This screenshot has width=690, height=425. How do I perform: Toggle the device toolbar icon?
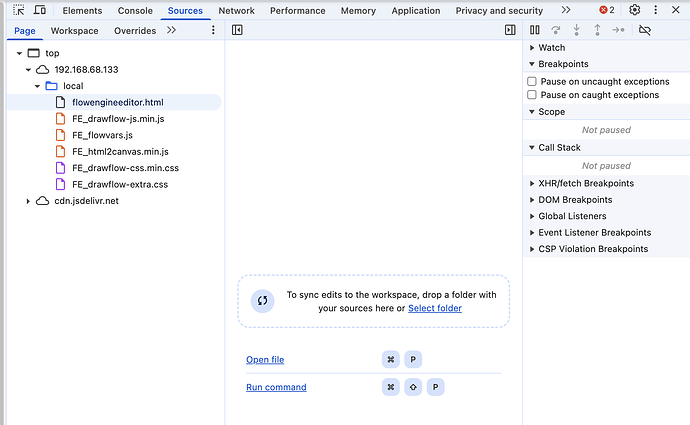pos(40,10)
